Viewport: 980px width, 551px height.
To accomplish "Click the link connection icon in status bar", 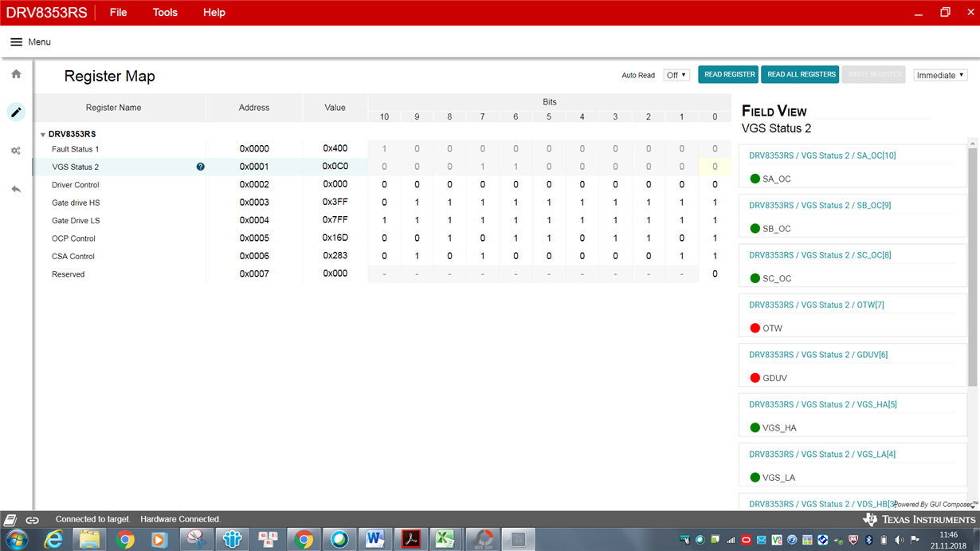I will click(x=33, y=520).
